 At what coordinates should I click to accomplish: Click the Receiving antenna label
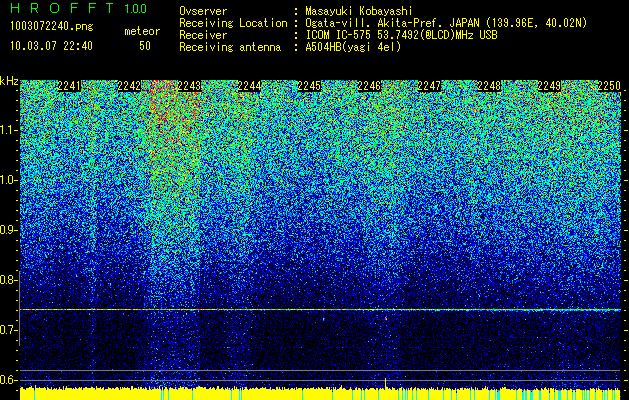point(230,47)
